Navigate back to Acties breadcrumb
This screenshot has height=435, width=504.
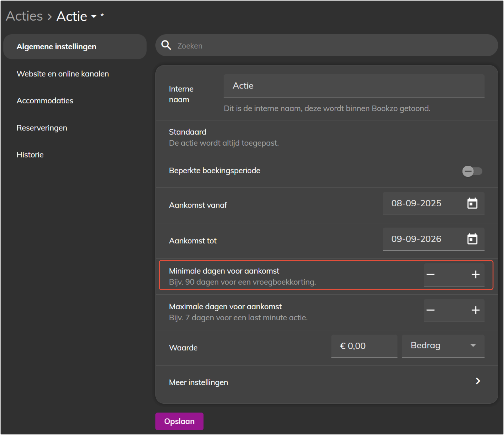tap(24, 16)
